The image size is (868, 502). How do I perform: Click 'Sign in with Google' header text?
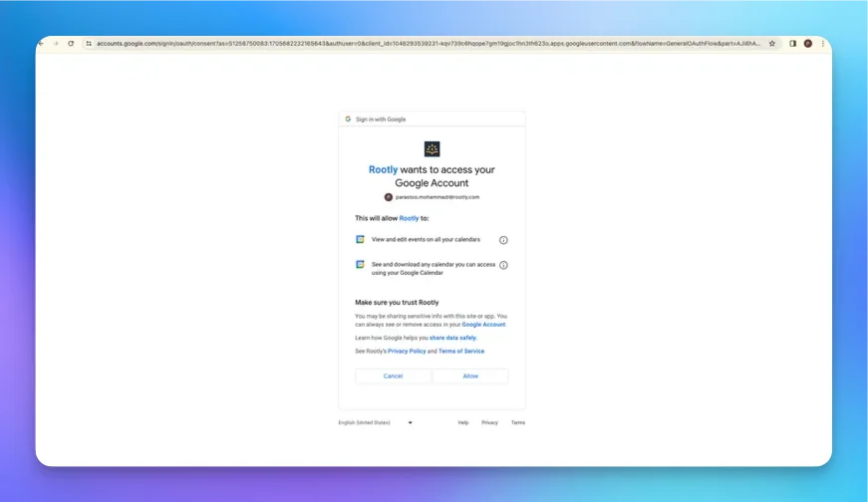(x=381, y=119)
